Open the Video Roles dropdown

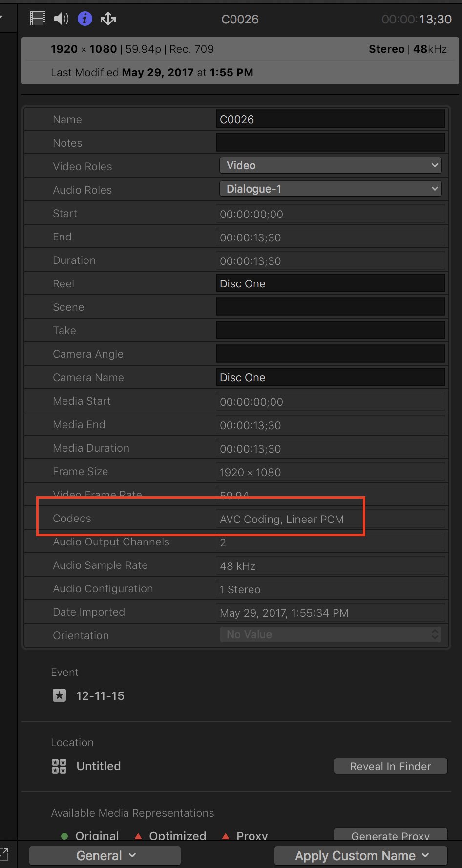330,165
